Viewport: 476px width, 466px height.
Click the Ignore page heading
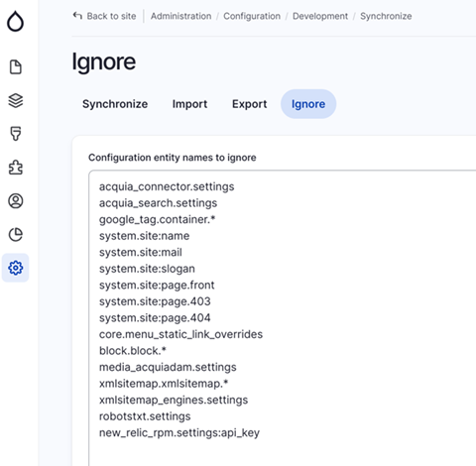tap(104, 62)
